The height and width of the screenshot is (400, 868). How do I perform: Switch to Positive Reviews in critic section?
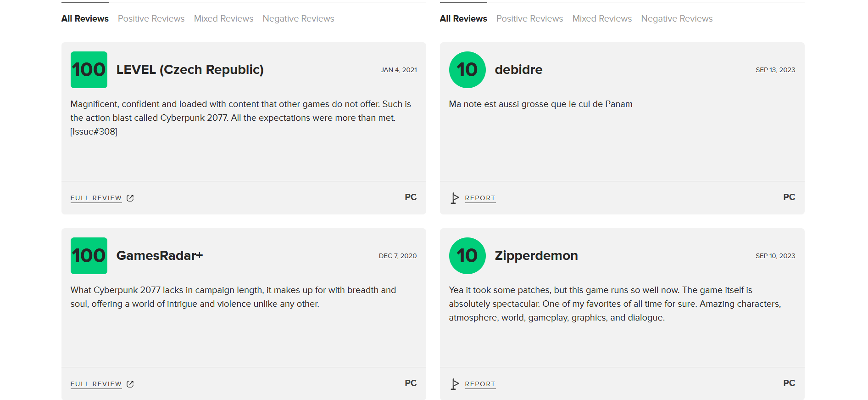coord(151,19)
